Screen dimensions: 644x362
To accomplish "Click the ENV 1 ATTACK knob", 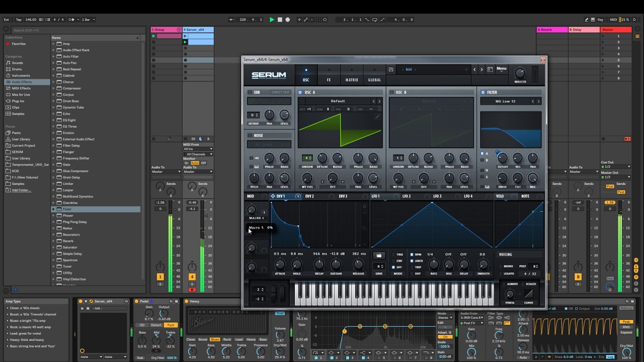I will click(x=280, y=264).
